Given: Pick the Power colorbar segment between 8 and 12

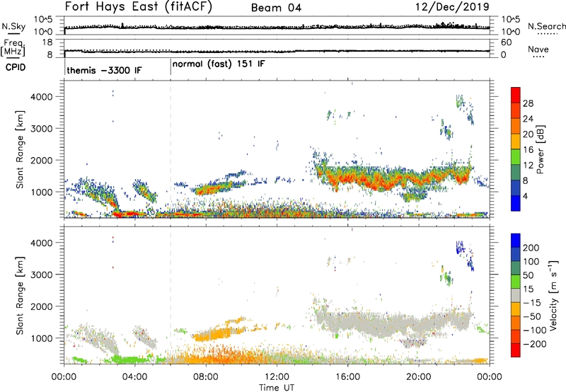Looking at the screenshot, I should pos(516,172).
